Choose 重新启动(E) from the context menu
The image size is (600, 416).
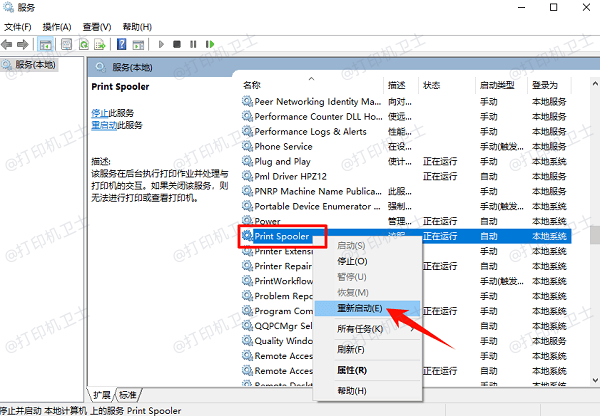(343, 309)
